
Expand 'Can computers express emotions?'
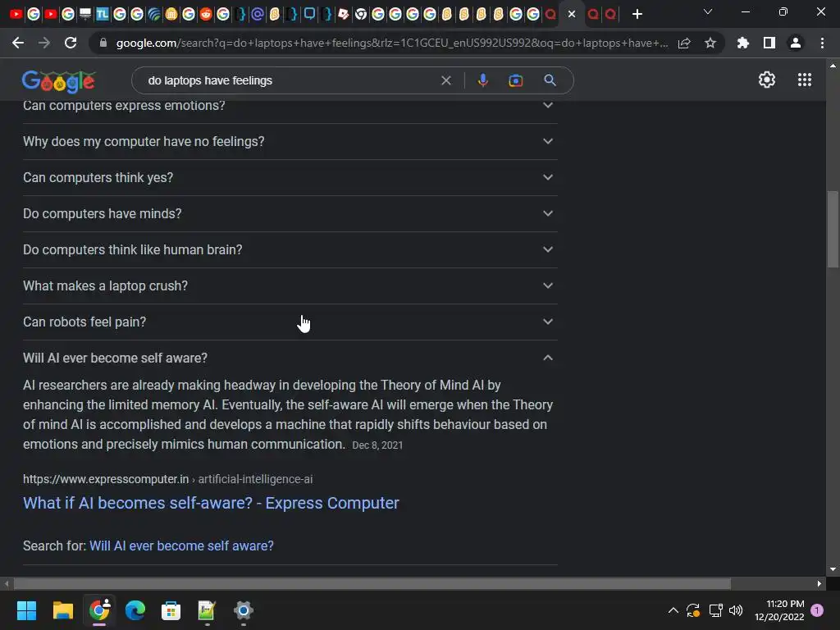point(290,106)
